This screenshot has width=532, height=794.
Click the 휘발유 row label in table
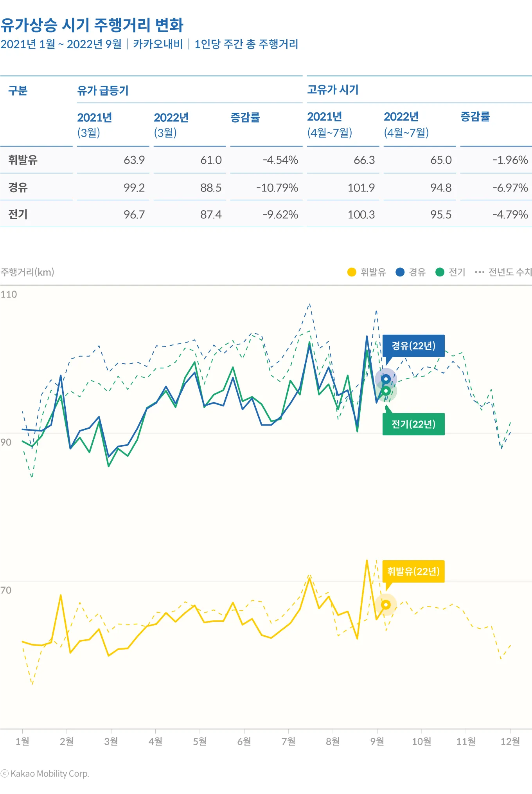23,160
